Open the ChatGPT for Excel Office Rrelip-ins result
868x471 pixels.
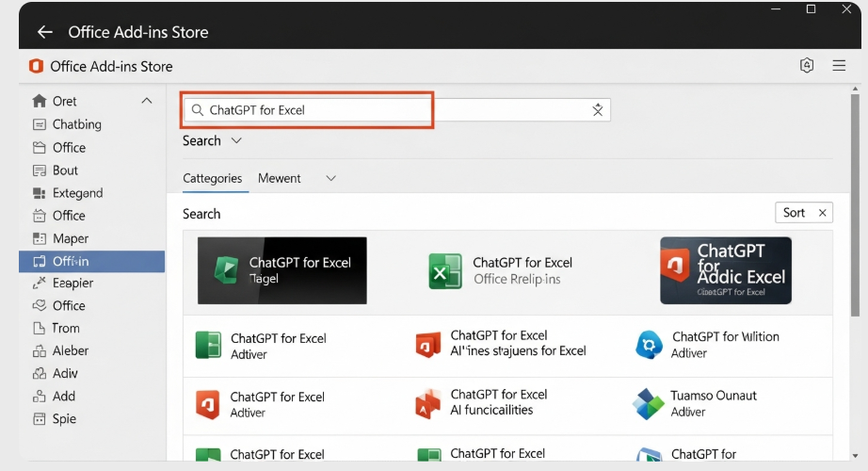click(501, 271)
